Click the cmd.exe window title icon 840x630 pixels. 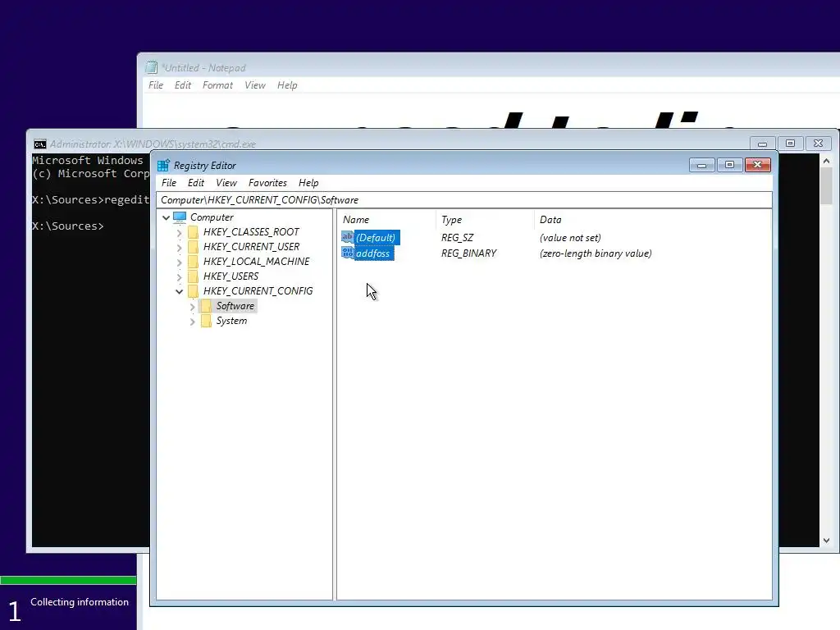click(x=39, y=144)
